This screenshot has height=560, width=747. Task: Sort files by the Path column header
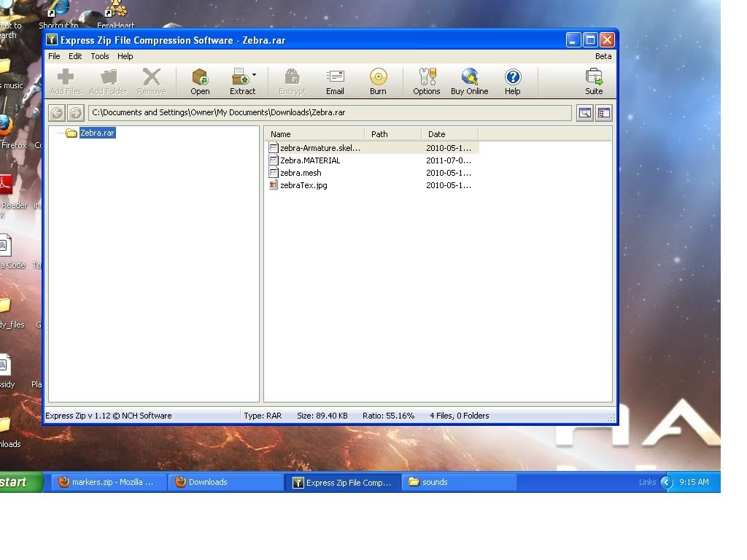[x=393, y=134]
